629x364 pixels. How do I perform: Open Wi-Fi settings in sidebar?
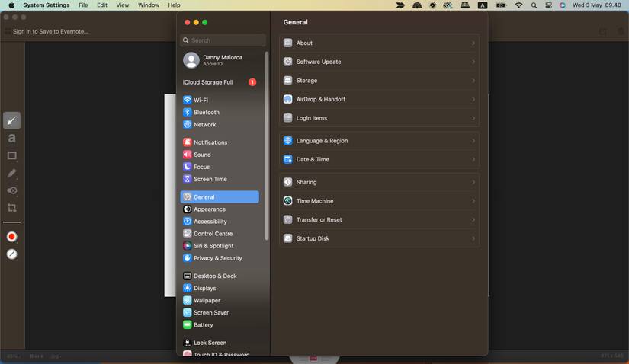[220, 100]
